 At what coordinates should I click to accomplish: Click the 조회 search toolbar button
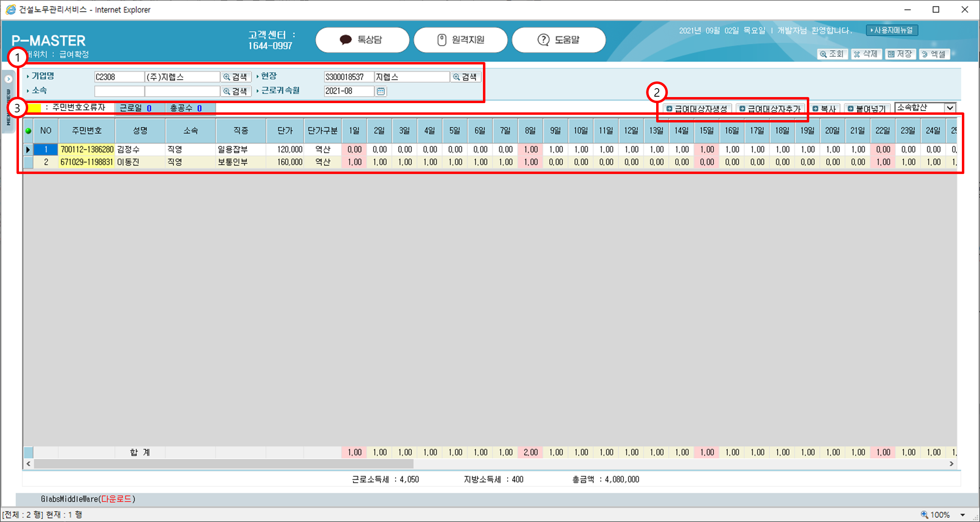pyautogui.click(x=832, y=54)
